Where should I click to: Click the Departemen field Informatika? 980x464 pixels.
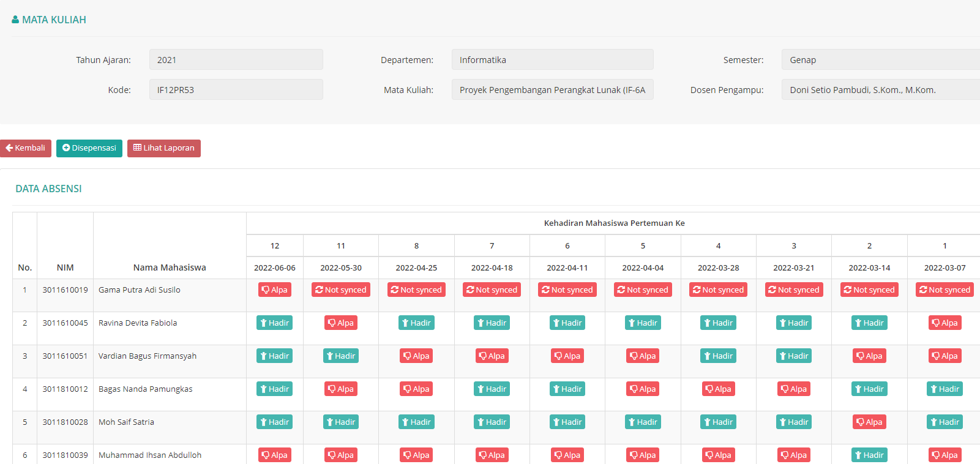tap(553, 59)
